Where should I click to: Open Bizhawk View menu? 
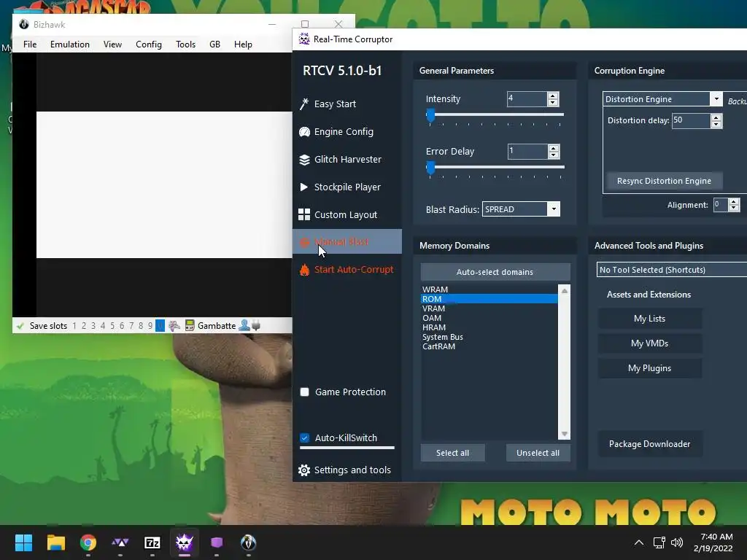(x=112, y=44)
